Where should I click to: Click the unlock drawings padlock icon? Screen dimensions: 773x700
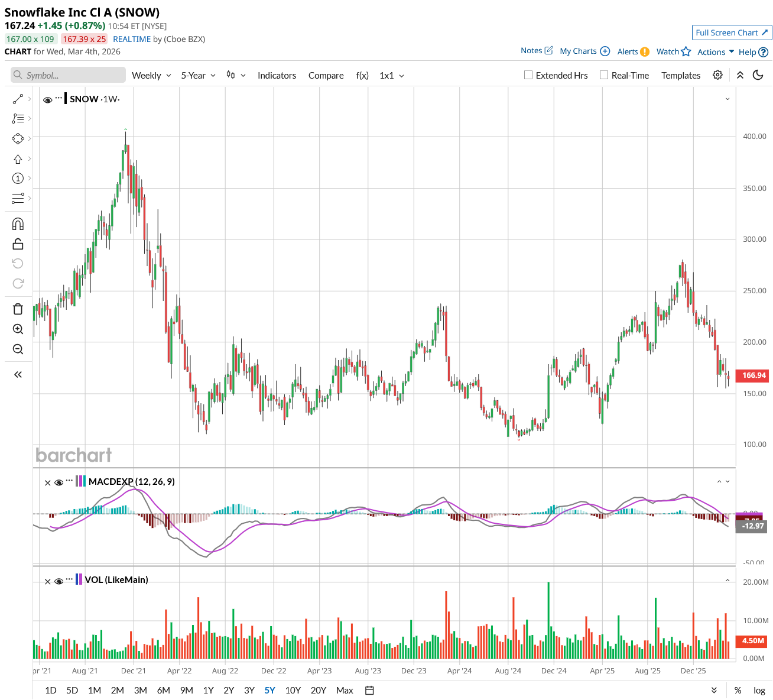coord(18,244)
